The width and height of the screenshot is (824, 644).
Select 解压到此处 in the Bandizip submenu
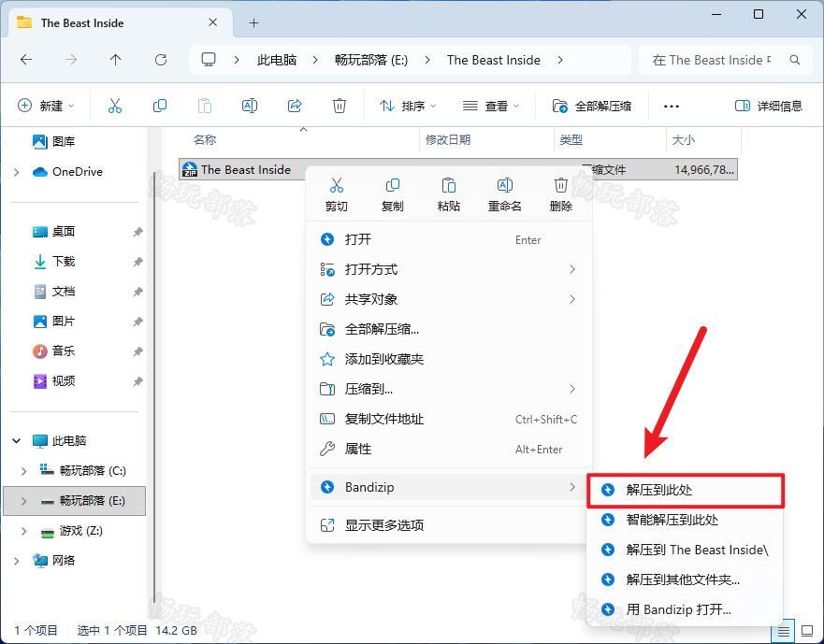(686, 491)
